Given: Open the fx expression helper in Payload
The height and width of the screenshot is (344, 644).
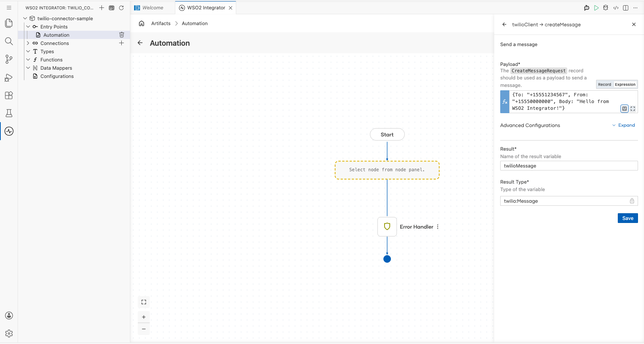Looking at the screenshot, I should pyautogui.click(x=505, y=102).
